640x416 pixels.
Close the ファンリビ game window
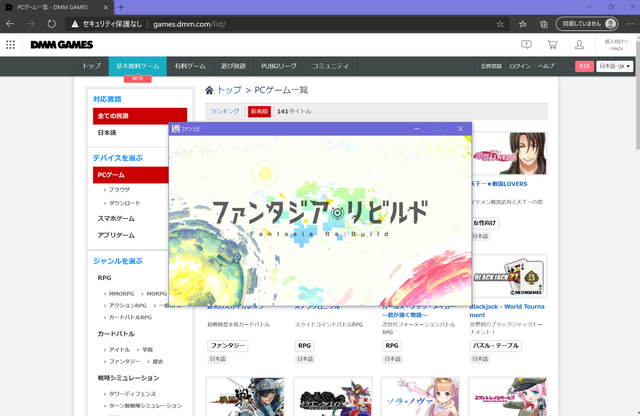460,129
